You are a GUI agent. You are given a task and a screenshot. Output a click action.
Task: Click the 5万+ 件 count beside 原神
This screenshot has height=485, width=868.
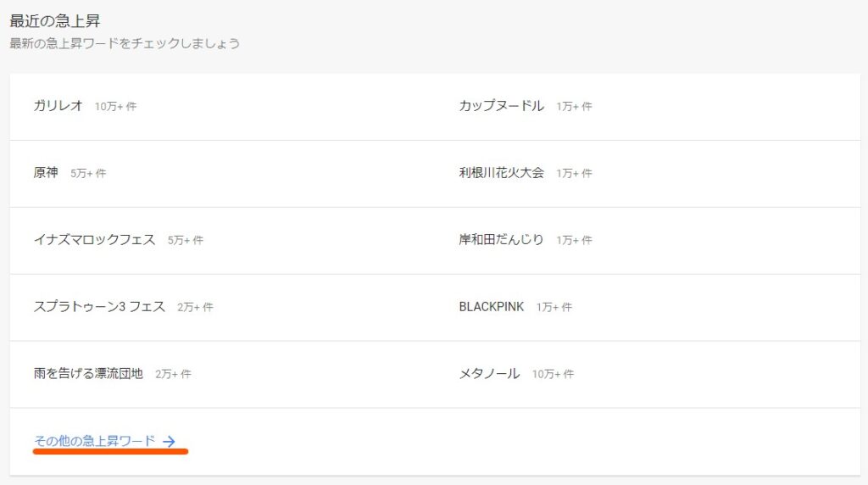pyautogui.click(x=88, y=173)
